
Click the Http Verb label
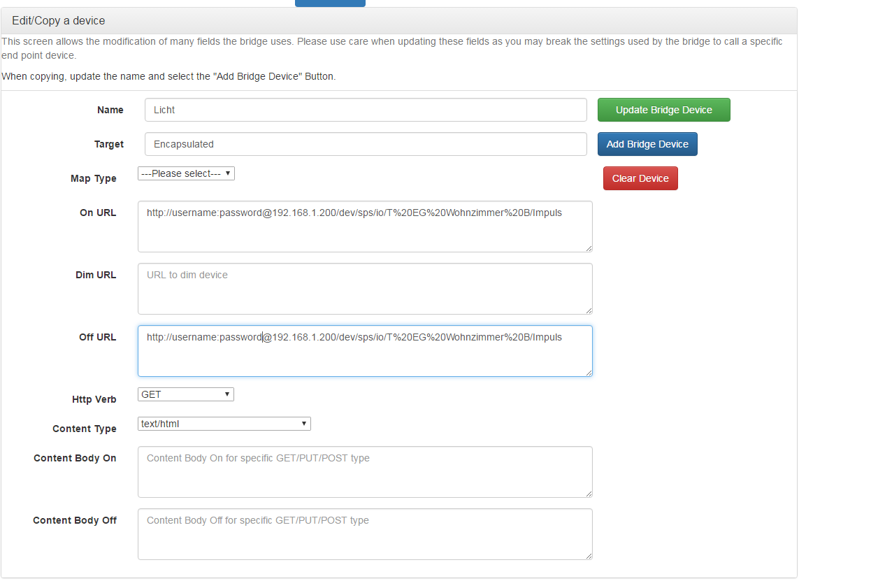click(94, 399)
